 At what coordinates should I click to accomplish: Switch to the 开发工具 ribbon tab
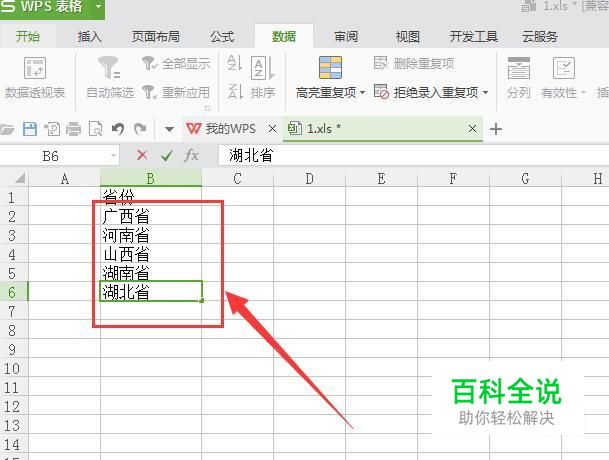474,37
